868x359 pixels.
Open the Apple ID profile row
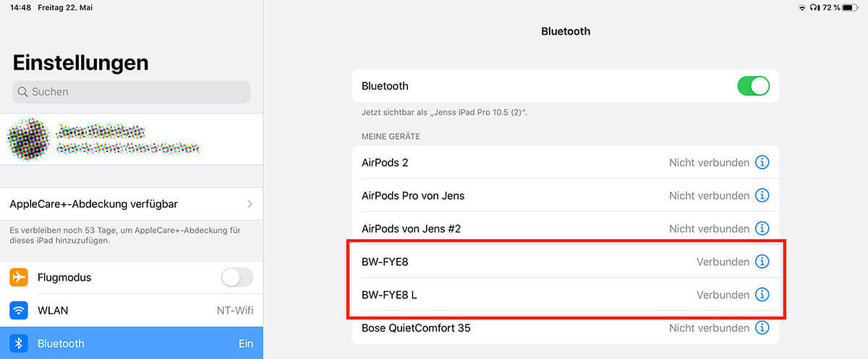[132, 138]
